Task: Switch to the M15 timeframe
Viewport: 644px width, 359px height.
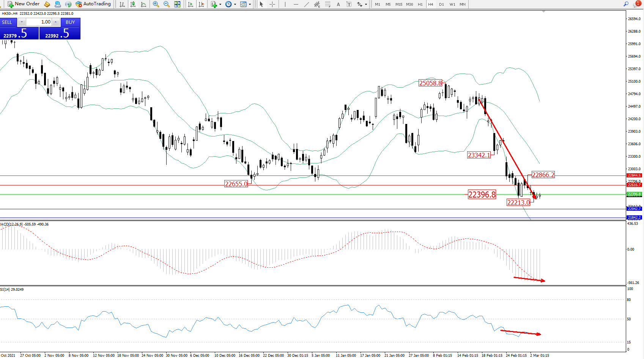Action: 398,4
